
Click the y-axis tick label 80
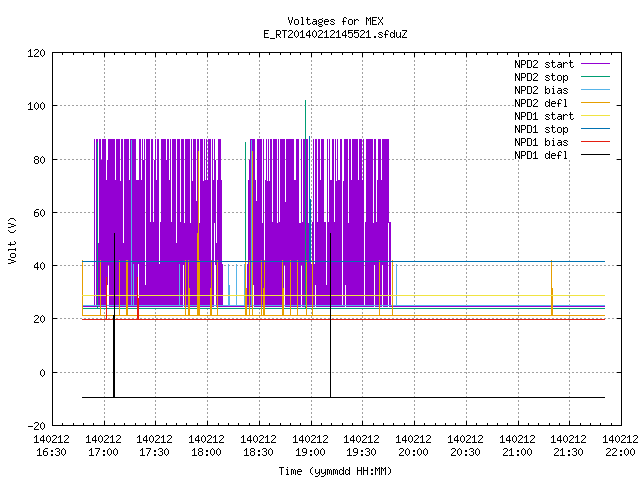click(39, 160)
